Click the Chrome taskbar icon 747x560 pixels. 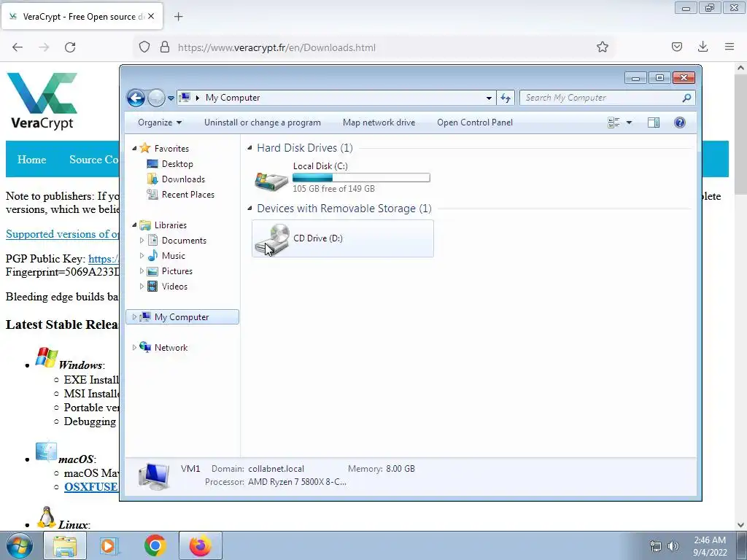click(155, 545)
